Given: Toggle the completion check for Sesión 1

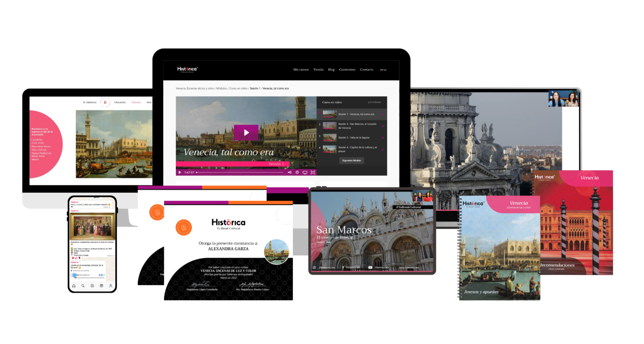Looking at the screenshot, I should [x=383, y=114].
